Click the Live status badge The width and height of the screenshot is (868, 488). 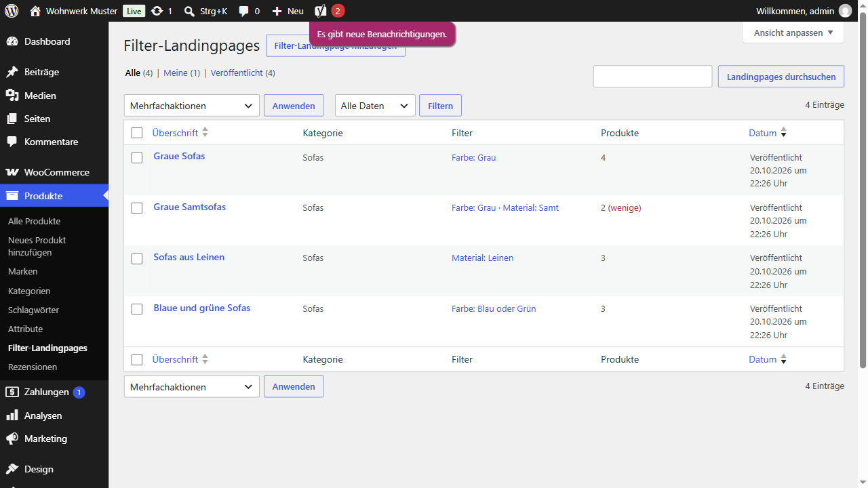pyautogui.click(x=134, y=11)
